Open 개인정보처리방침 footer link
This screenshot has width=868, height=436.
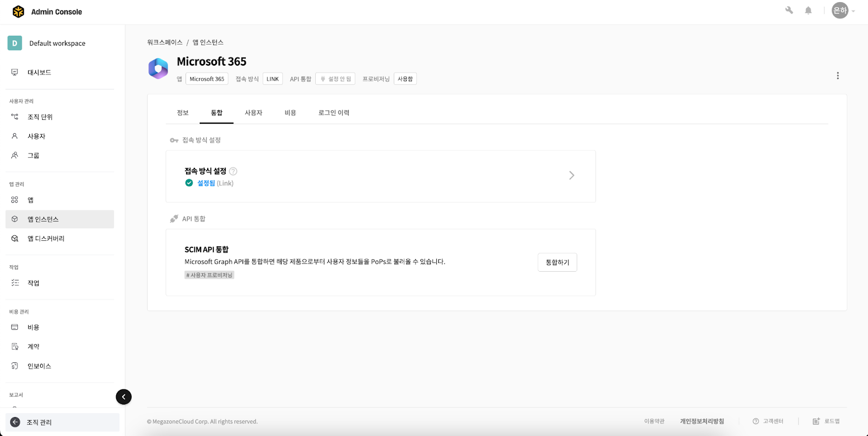point(702,421)
